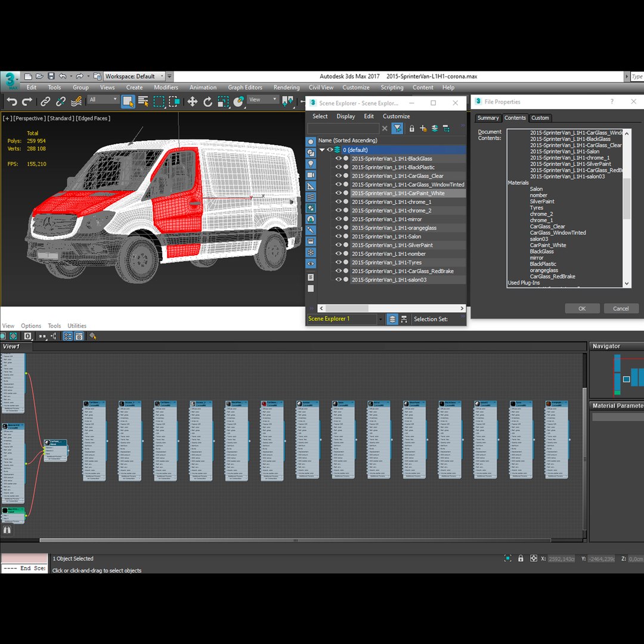Image resolution: width=644 pixels, height=644 pixels.
Task: Collapse the 0 (default) layer in Scene Explorer
Action: tap(323, 150)
